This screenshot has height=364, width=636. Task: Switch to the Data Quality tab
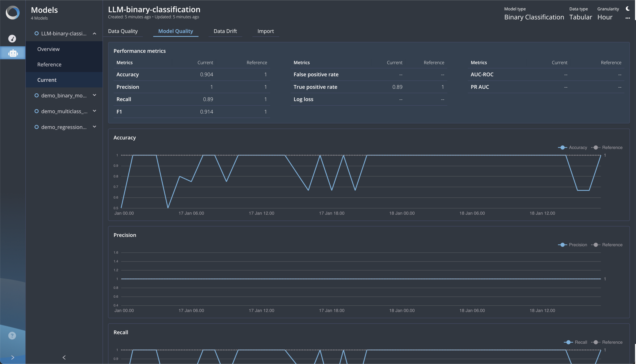click(x=123, y=31)
